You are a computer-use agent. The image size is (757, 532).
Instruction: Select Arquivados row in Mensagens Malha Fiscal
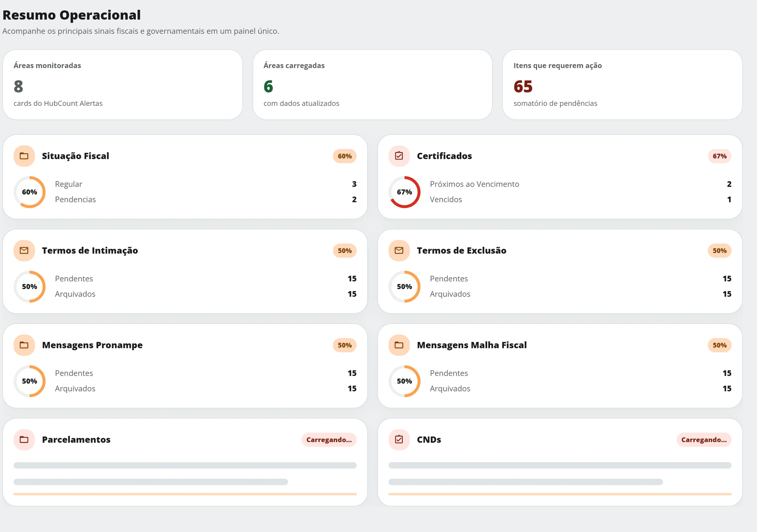point(581,389)
